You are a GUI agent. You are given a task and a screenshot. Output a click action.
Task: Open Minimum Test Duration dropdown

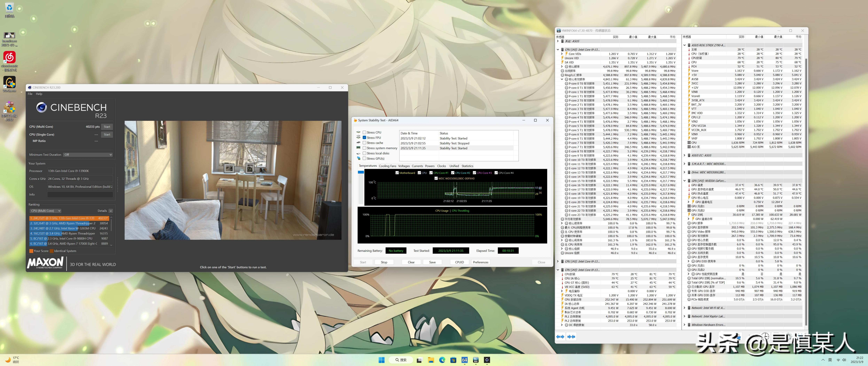click(x=88, y=155)
